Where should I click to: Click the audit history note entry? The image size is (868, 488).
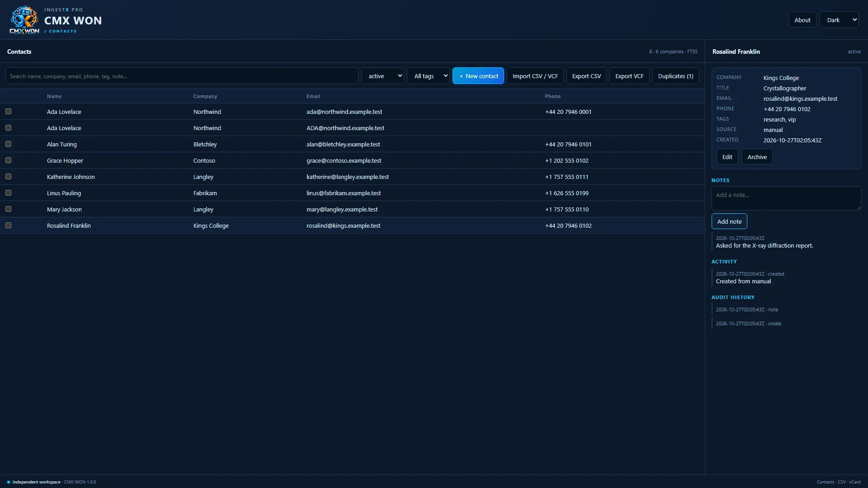click(x=747, y=310)
